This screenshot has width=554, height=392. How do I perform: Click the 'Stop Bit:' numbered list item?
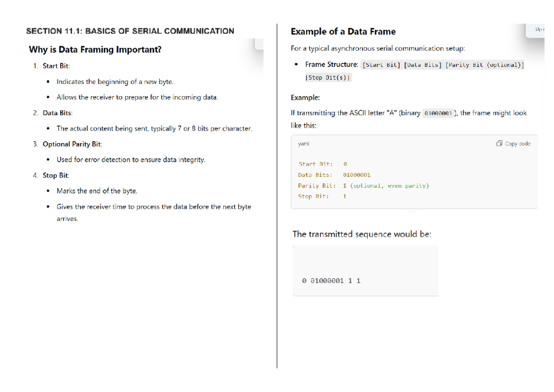[x=56, y=175]
